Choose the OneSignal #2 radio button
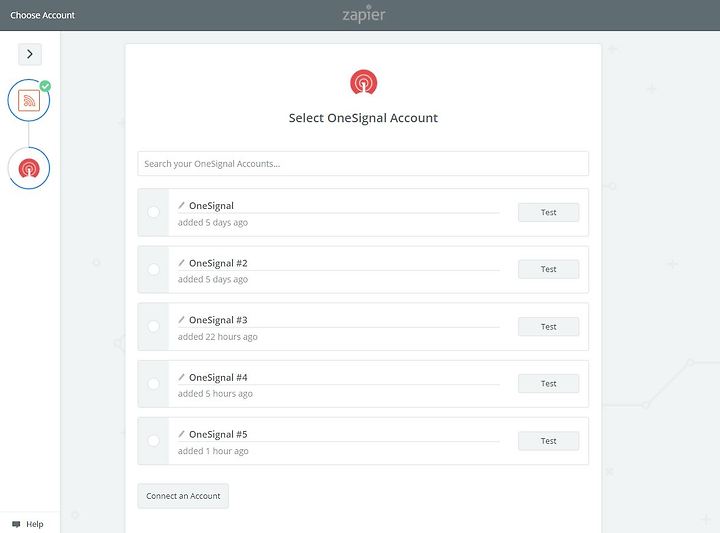The width and height of the screenshot is (720, 533). point(153,269)
